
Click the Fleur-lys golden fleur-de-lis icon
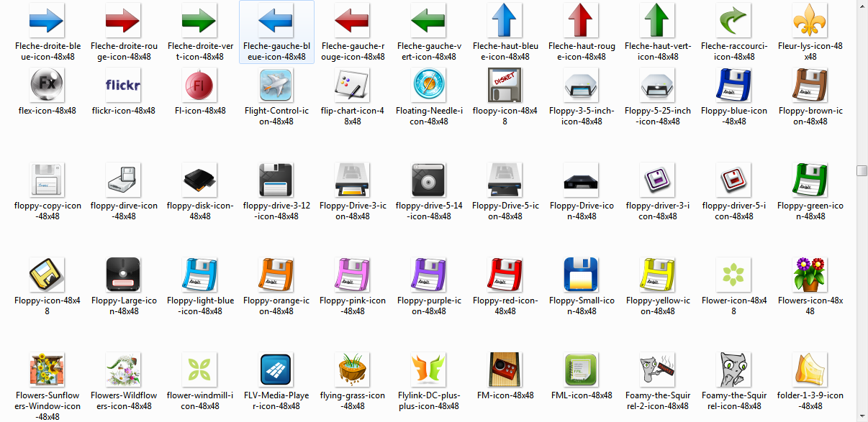tap(810, 20)
